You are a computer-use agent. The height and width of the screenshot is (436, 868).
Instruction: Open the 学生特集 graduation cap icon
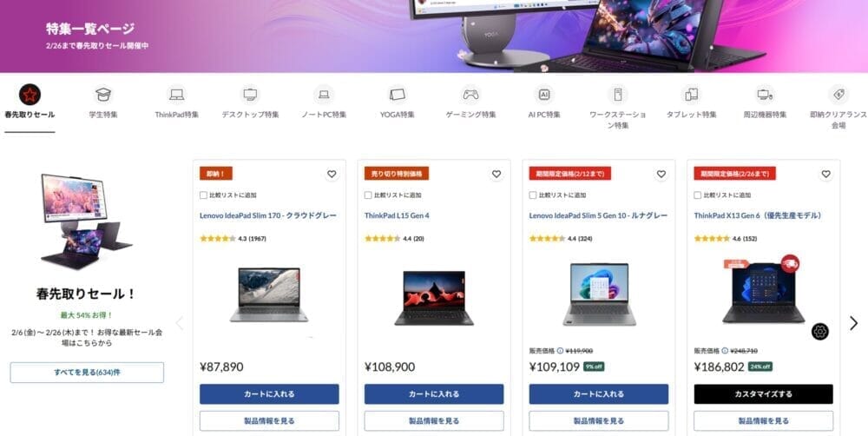point(103,95)
